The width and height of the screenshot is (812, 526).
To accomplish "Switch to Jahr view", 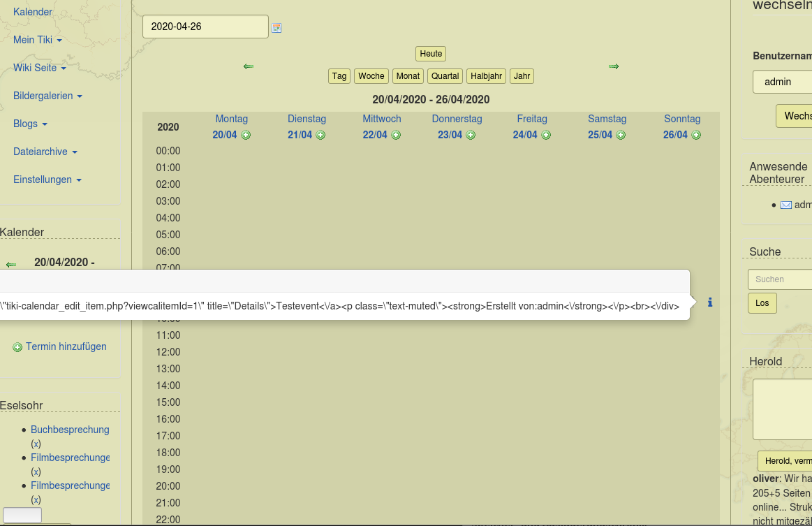I will [x=522, y=76].
